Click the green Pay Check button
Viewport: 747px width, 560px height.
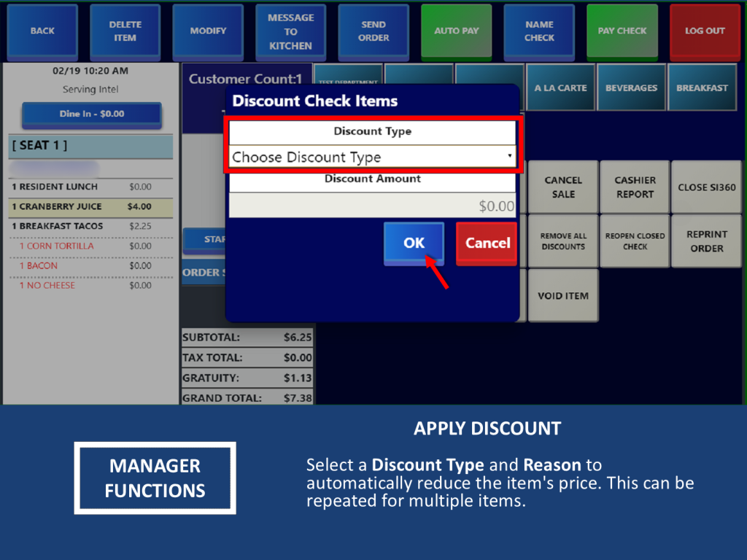pos(622,31)
